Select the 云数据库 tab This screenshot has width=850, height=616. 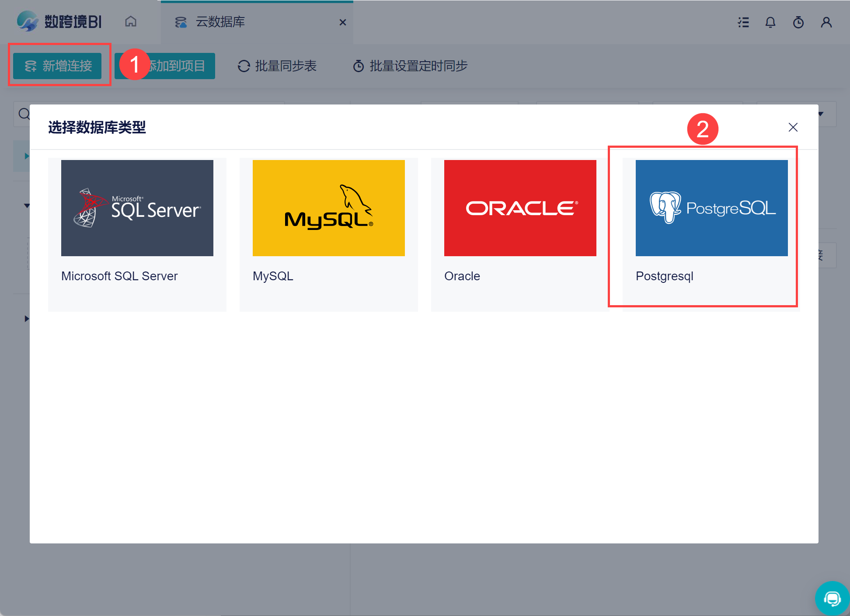tap(220, 22)
